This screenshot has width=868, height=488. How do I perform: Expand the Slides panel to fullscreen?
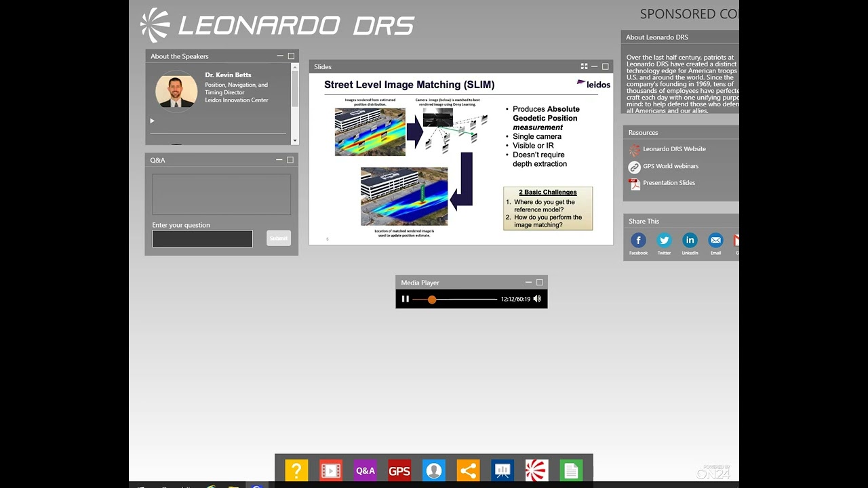coord(584,66)
